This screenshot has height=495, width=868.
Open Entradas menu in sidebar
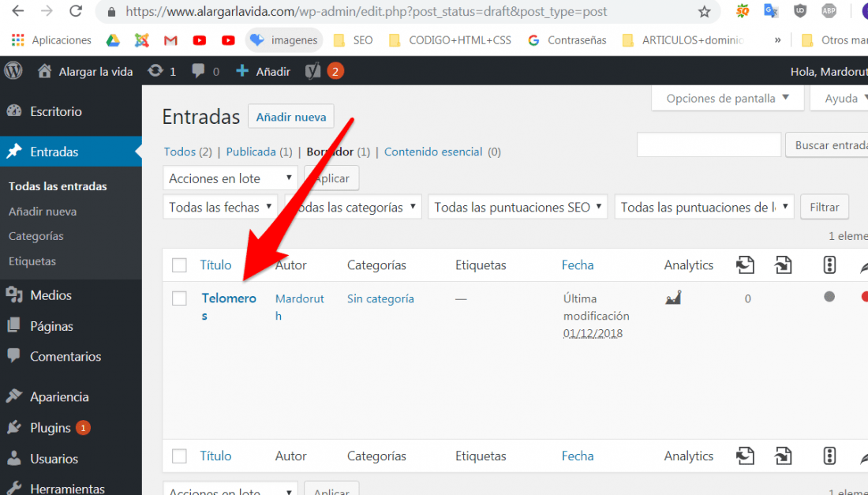(71, 152)
